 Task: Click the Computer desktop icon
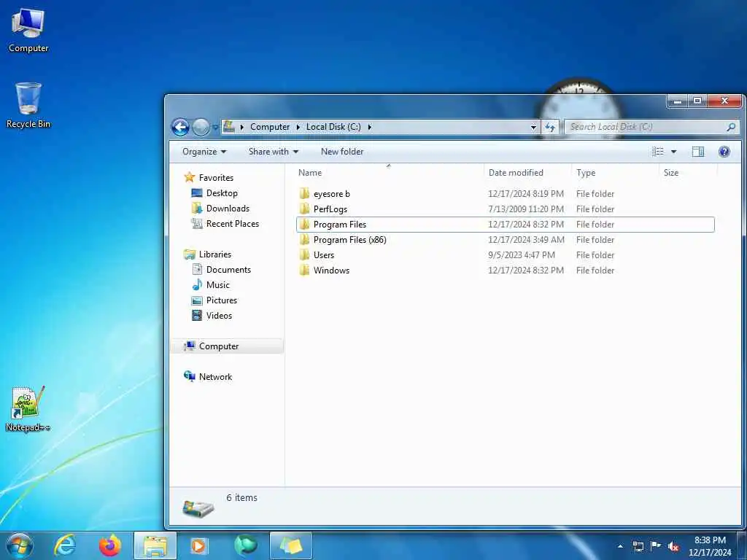coord(28,31)
